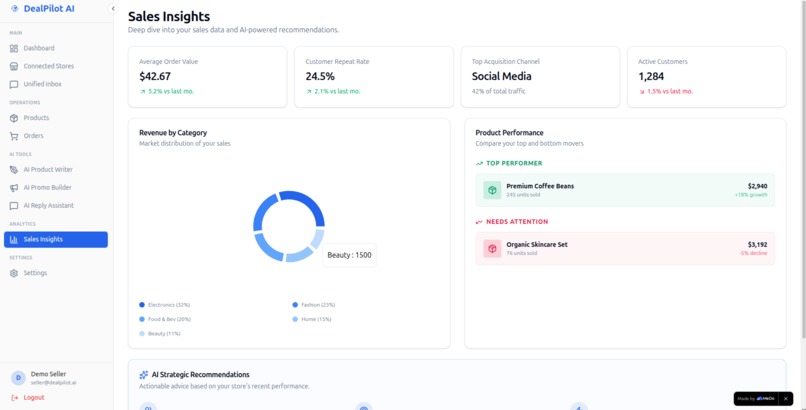This screenshot has width=806, height=410.
Task: Click the '1,284' active customers value
Action: [651, 77]
